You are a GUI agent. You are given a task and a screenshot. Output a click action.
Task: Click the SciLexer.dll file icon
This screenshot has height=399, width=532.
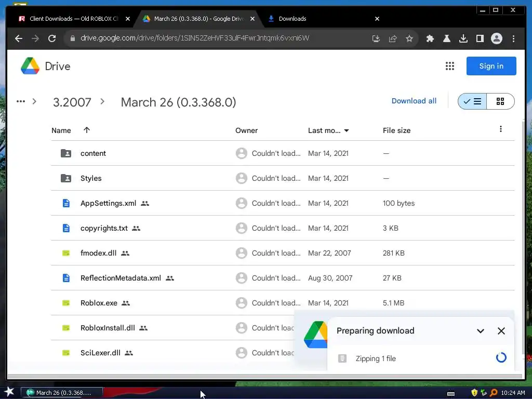66,353
